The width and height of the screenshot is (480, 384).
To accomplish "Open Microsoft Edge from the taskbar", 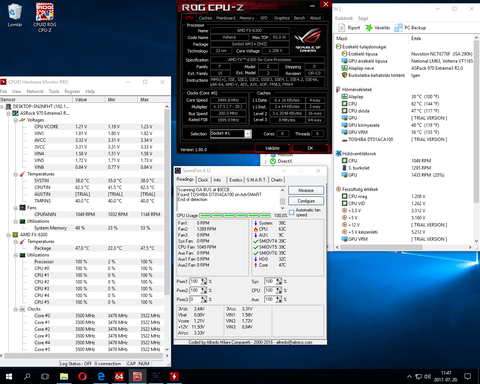I will click(x=101, y=377).
